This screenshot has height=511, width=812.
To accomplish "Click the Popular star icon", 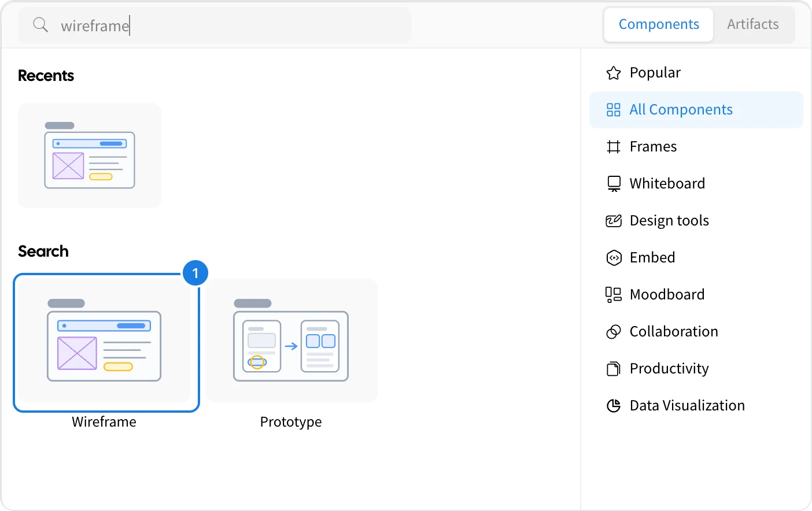I will (614, 73).
